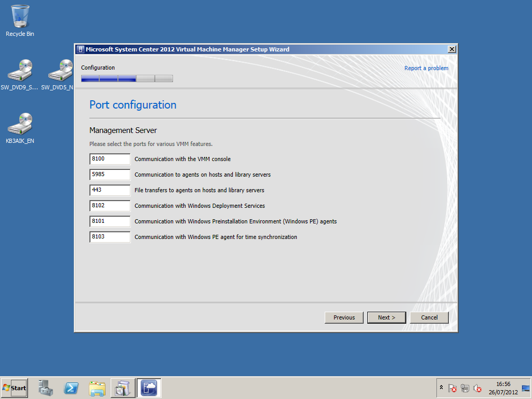Open the Start menu button
This screenshot has width=532, height=399.
14,388
